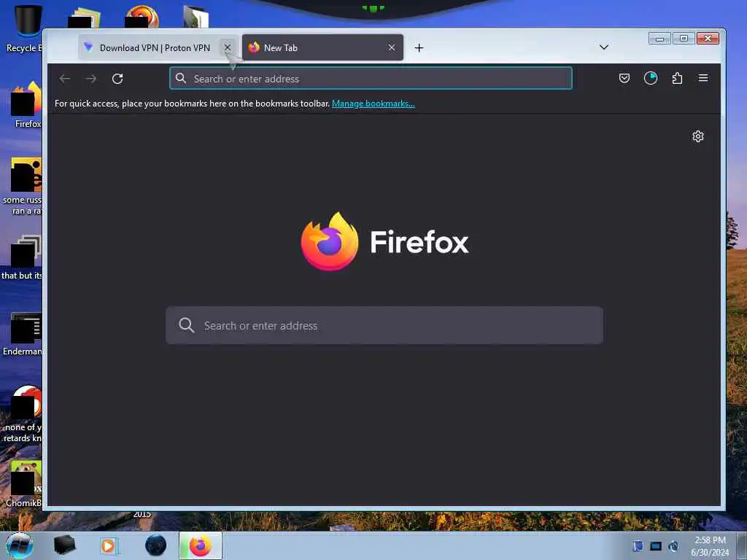Click the Firefox taskbar button

click(x=201, y=545)
